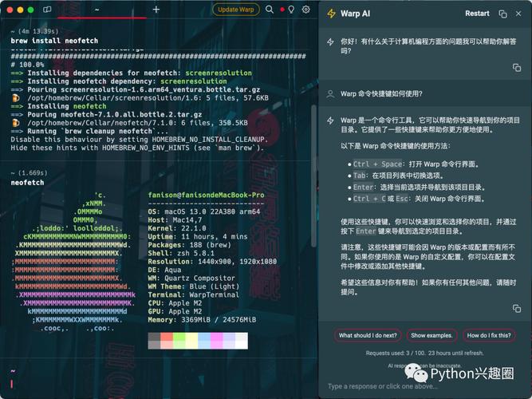Choose the 'What should I do next?' suggestion
Image resolution: width=532 pixels, height=399 pixels.
(x=368, y=335)
